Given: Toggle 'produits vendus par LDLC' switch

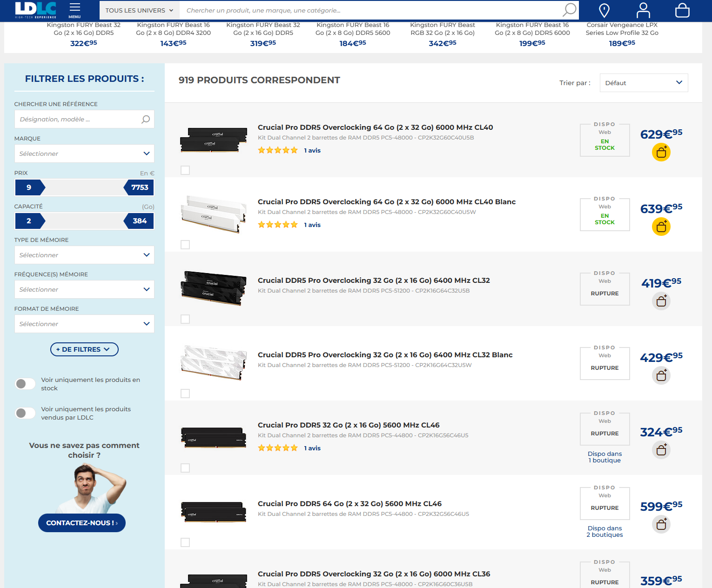Looking at the screenshot, I should [x=25, y=413].
